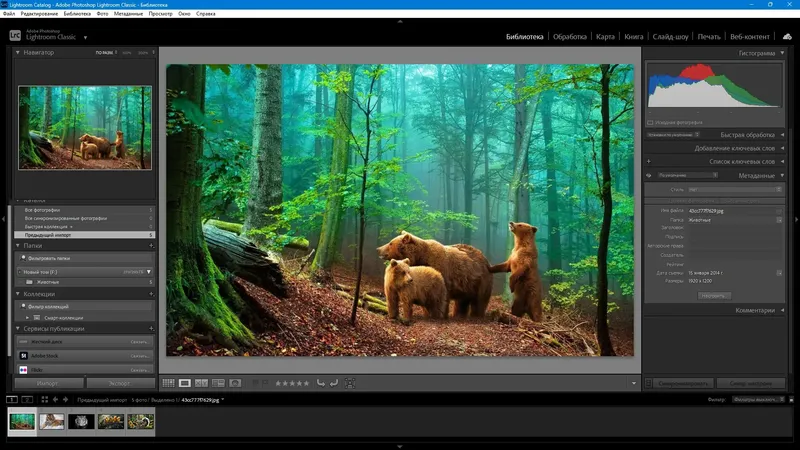Rotate photo clockwise in the toolbar

pyautogui.click(x=334, y=383)
